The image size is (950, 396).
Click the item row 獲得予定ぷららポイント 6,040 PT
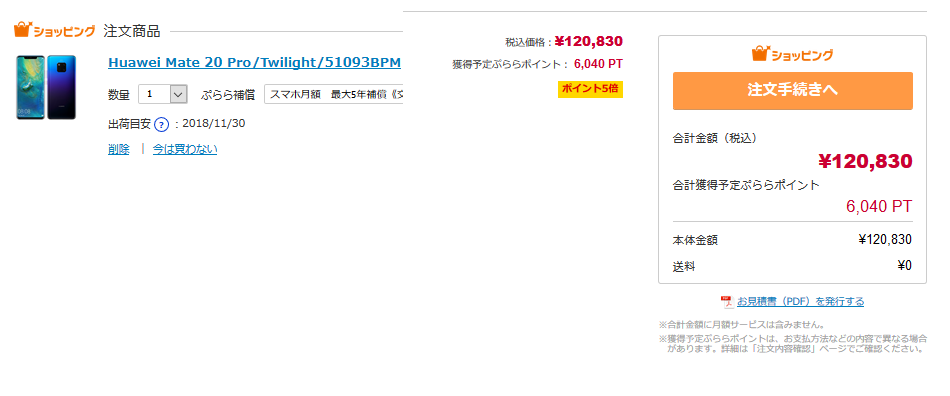pyautogui.click(x=537, y=64)
